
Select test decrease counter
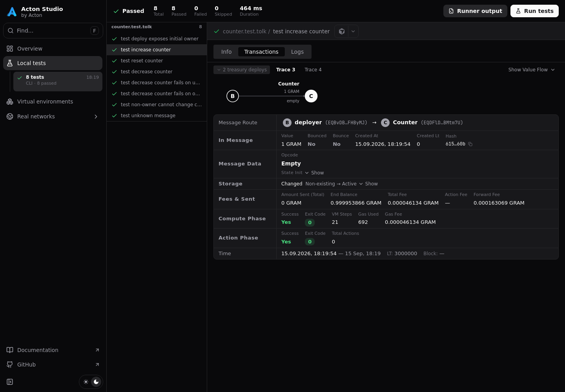(x=157, y=72)
